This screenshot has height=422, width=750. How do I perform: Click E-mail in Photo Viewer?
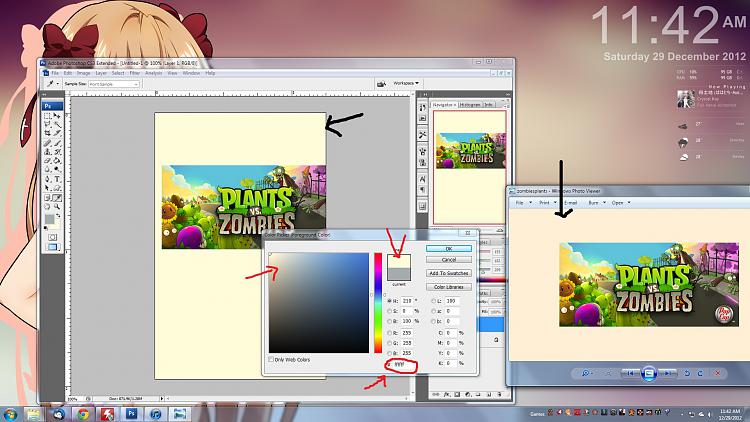click(571, 203)
